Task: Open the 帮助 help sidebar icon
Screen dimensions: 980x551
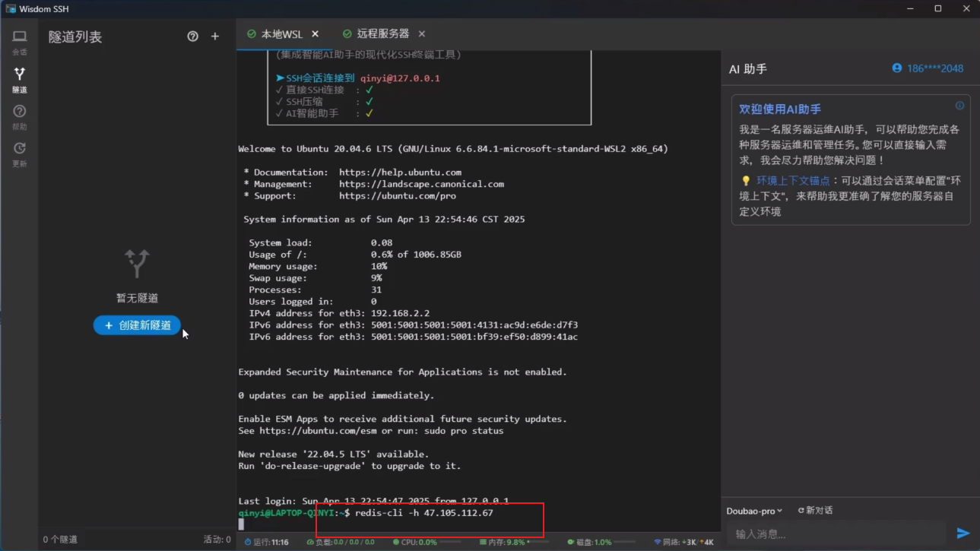Action: coord(20,111)
